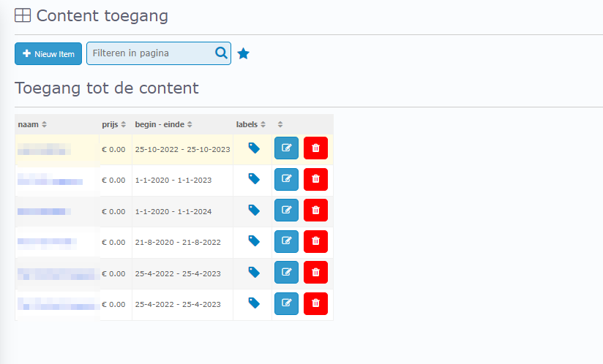The image size is (603, 364).
Task: Click the Content toegang grid icon
Action: [23, 15]
